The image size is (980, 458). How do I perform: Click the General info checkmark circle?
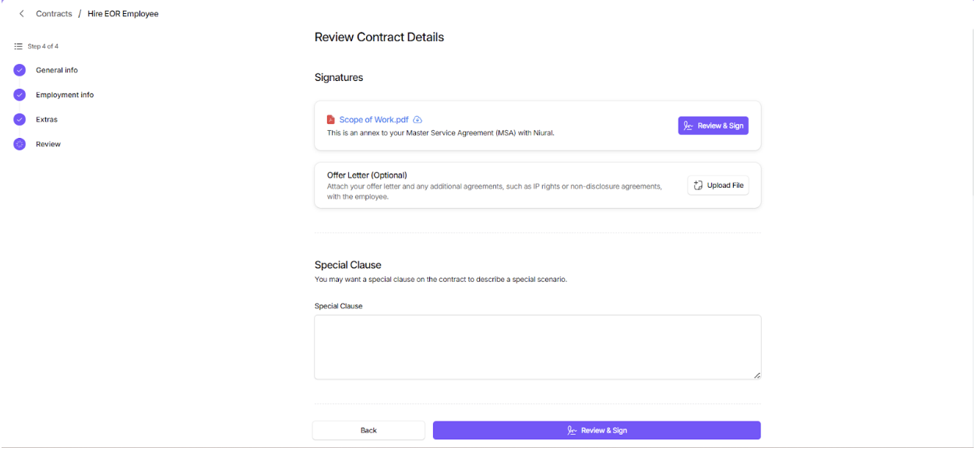point(19,70)
